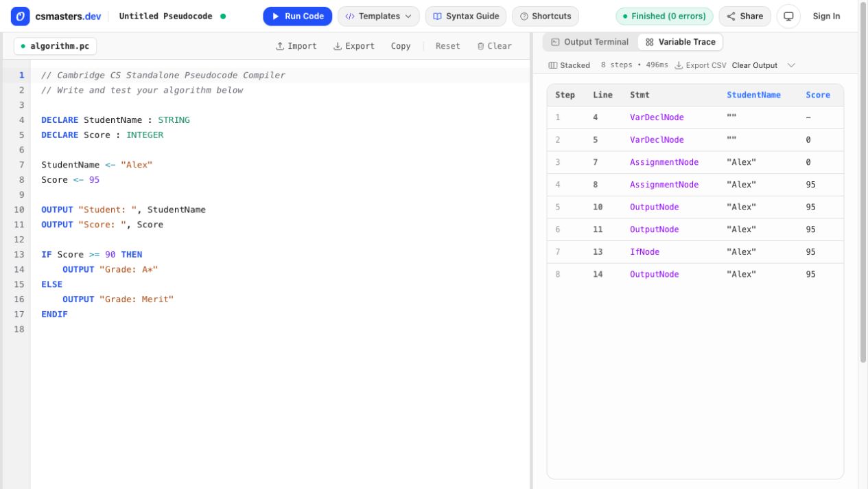Viewport: 868px width, 489px height.
Task: Click the StudentName column header
Action: click(x=753, y=95)
